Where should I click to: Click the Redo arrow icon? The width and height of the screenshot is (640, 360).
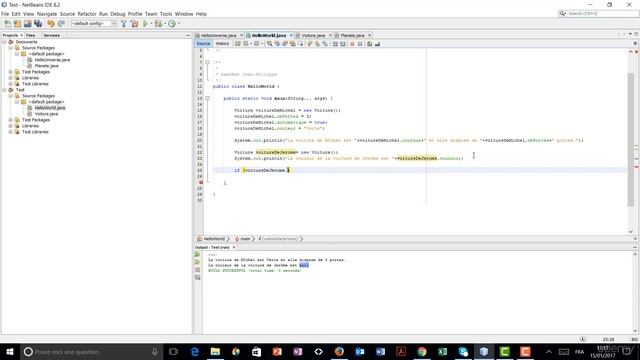tap(61, 24)
